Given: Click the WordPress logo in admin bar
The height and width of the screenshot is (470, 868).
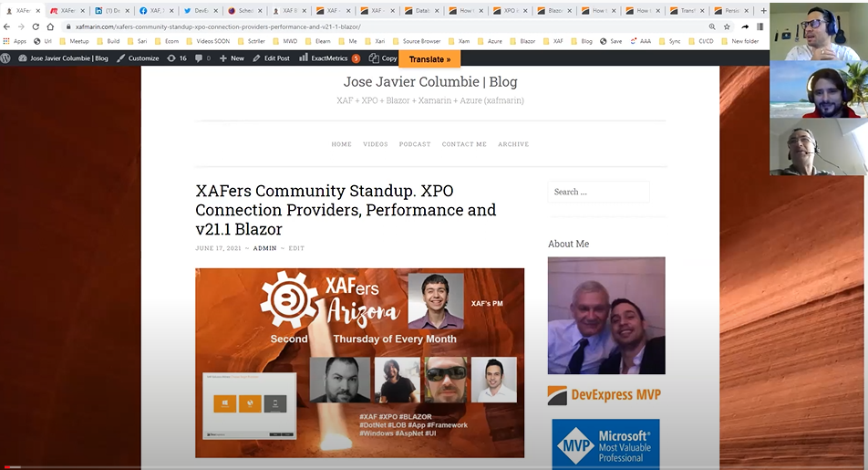Looking at the screenshot, I should tap(5, 58).
